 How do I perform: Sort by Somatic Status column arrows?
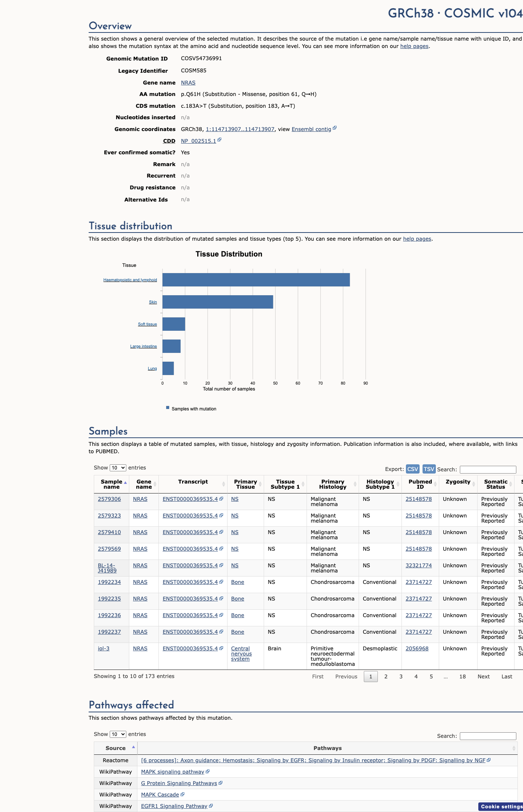coord(510,484)
